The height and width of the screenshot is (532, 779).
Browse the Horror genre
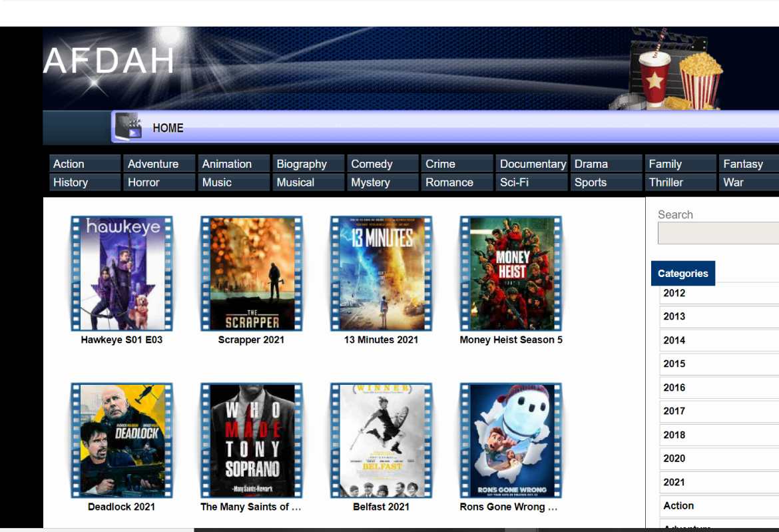tap(159, 182)
